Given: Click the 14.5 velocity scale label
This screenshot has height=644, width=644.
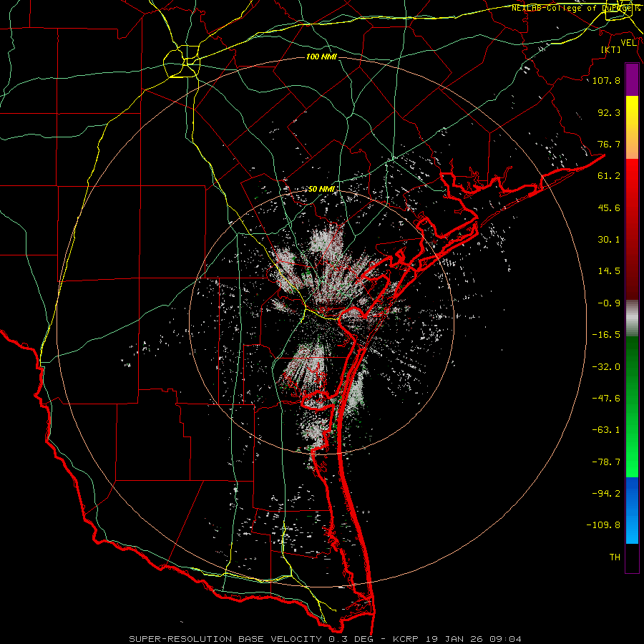Looking at the screenshot, I should click(x=609, y=271).
